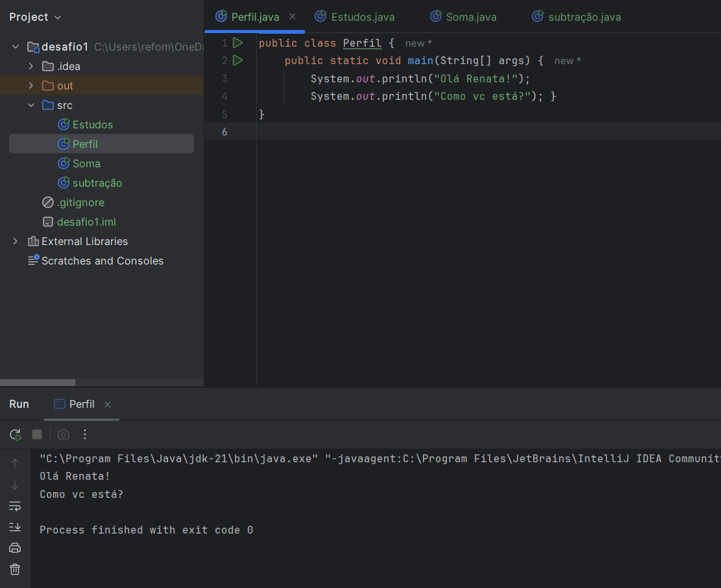The height and width of the screenshot is (588, 721).
Task: Click the up arrow in console sidebar
Action: [15, 464]
